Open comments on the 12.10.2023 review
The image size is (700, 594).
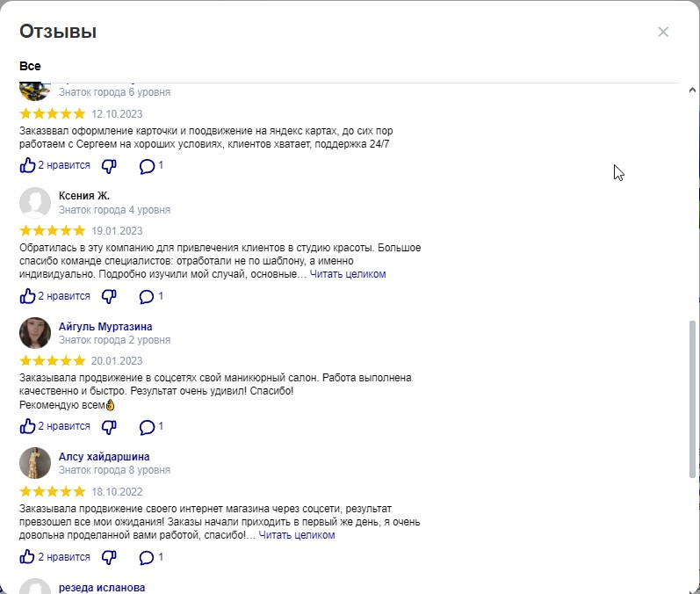tap(148, 165)
